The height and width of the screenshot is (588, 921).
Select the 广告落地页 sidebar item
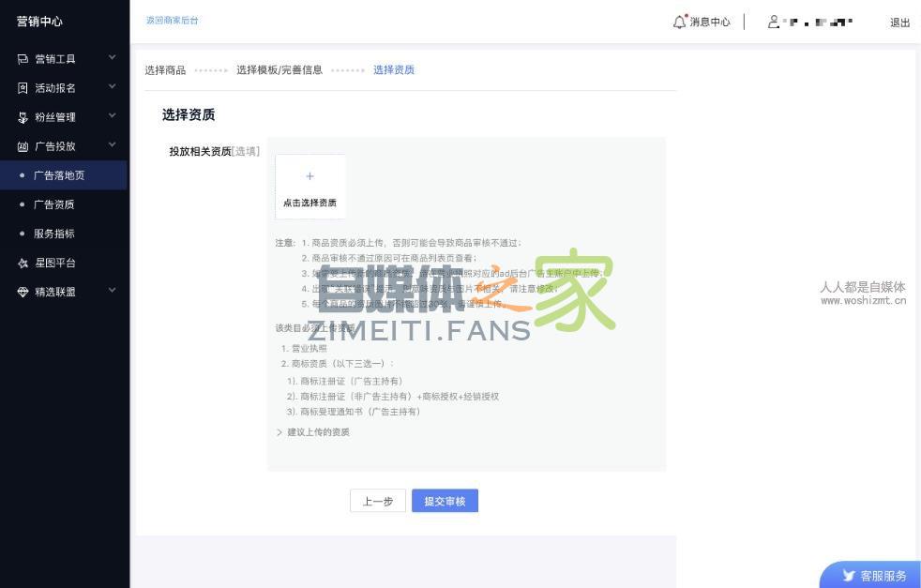(58, 175)
